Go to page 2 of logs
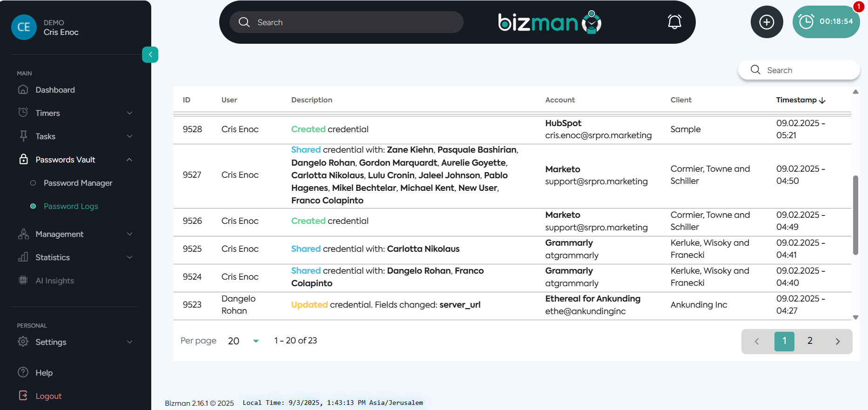The width and height of the screenshot is (868, 410). (810, 341)
